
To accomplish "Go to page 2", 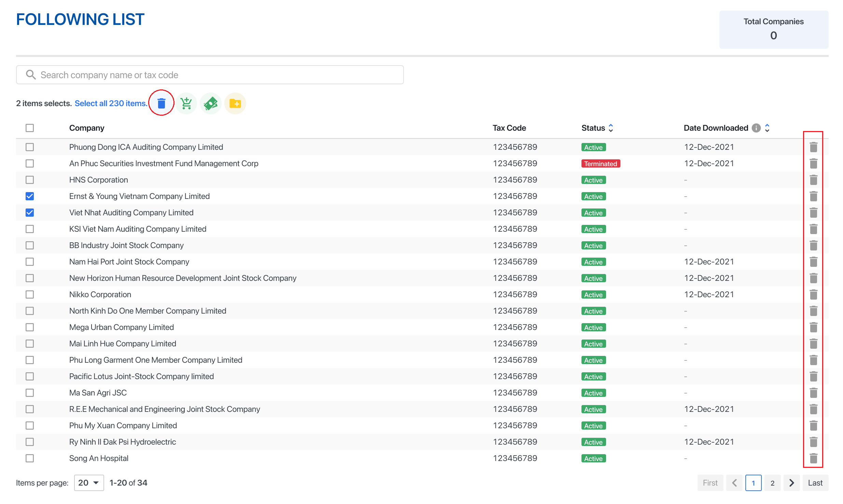I will pos(772,483).
